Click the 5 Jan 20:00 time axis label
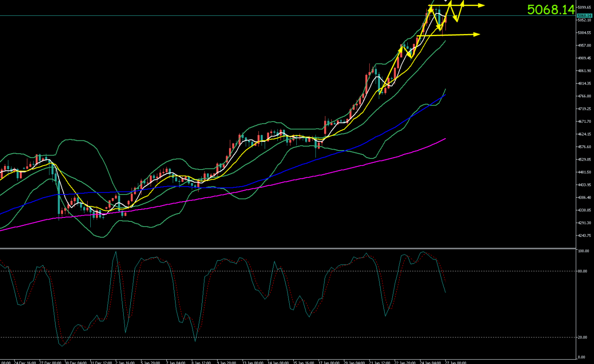The height and width of the screenshot is (364, 594). point(151,362)
